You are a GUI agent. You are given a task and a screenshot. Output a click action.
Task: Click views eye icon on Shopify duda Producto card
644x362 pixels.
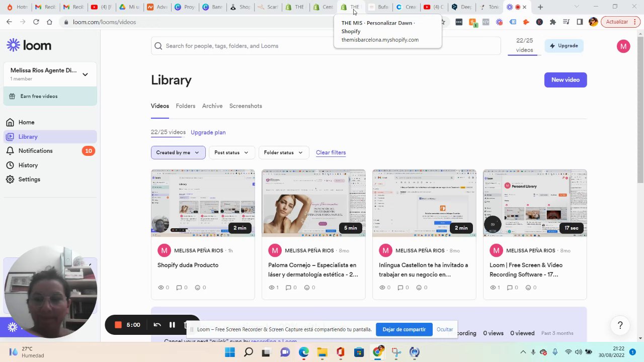[161, 288]
